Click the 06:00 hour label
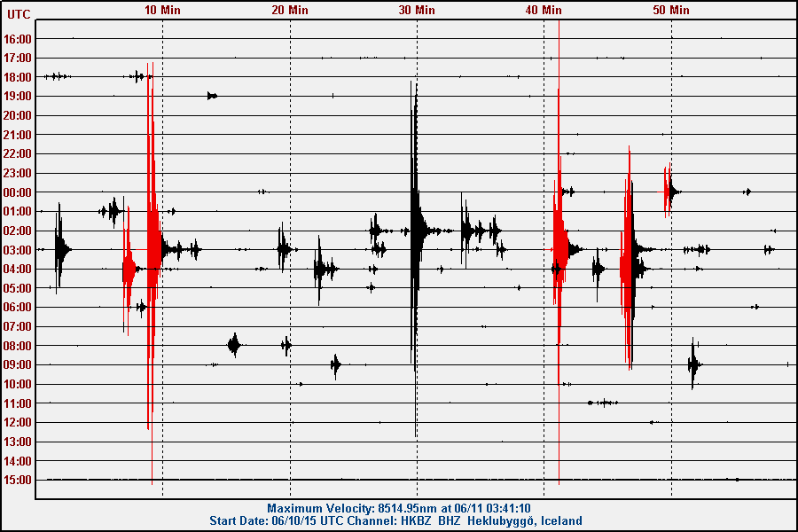Screen dimensions: 798x532 coord(18,307)
